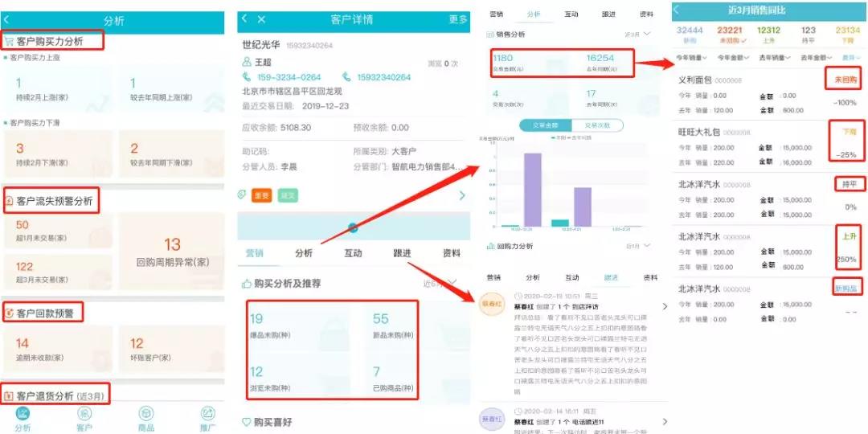The image size is (868, 434).
Task: Open the 客户 icon in bottom navigation
Action: [x=84, y=418]
